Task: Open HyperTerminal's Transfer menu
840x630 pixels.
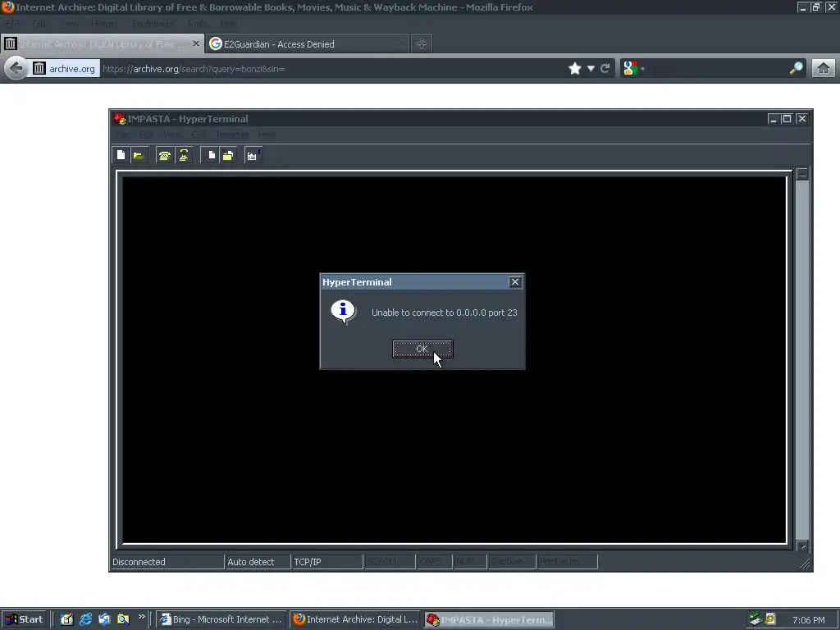Action: (232, 135)
